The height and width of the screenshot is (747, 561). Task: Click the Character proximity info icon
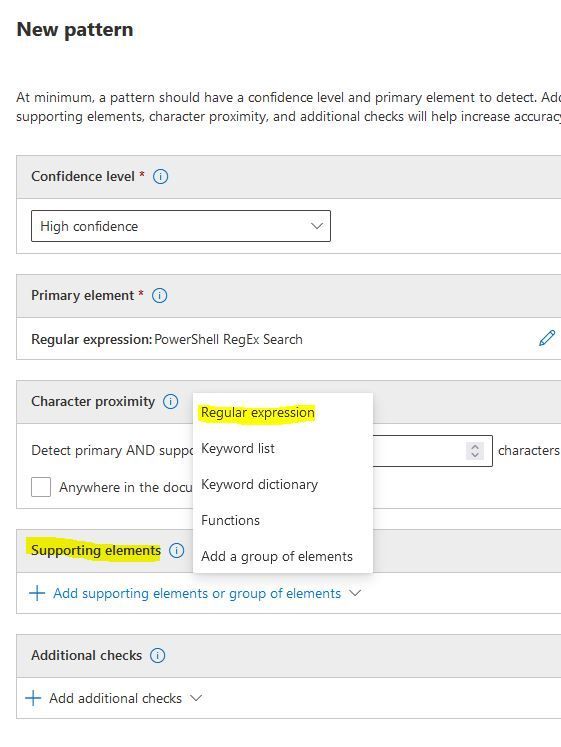click(170, 402)
